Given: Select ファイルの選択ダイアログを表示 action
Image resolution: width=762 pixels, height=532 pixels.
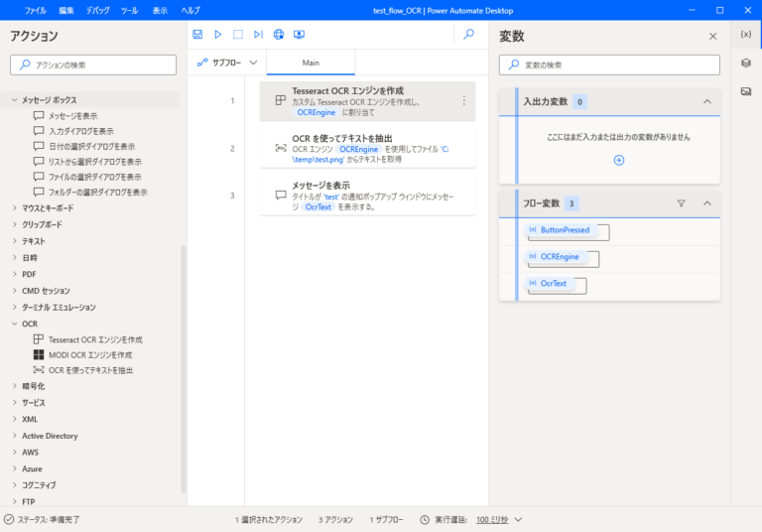Looking at the screenshot, I should (x=87, y=177).
